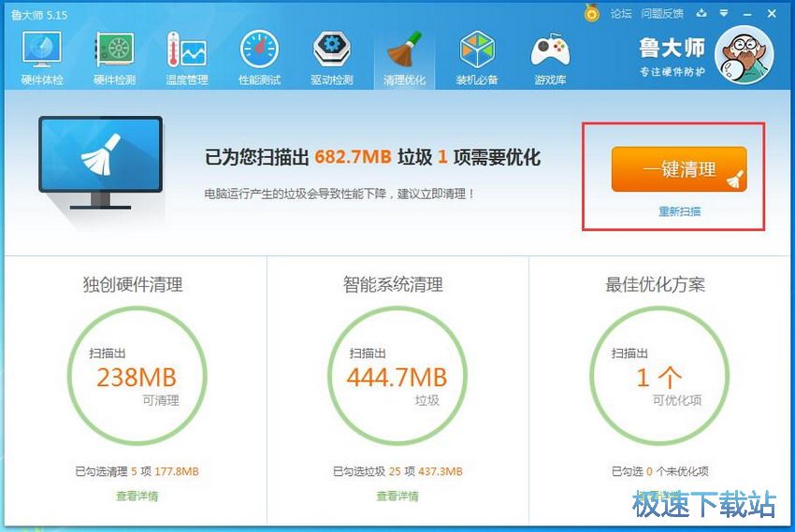
Task: Click the 444.7MB system junk circle
Action: pyautogui.click(x=397, y=376)
